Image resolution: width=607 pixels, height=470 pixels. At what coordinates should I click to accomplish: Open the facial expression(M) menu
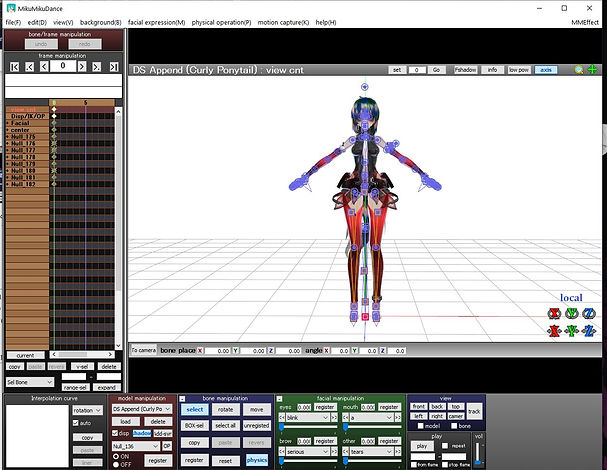[x=156, y=22]
